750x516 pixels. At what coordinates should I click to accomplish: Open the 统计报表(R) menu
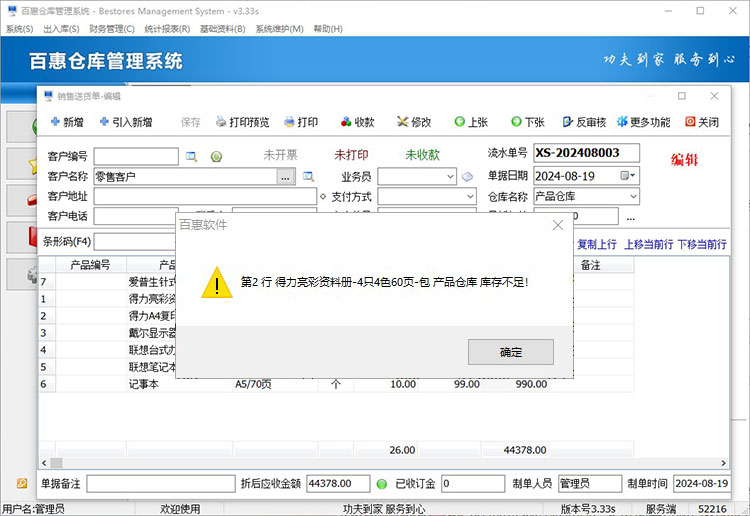click(167, 29)
